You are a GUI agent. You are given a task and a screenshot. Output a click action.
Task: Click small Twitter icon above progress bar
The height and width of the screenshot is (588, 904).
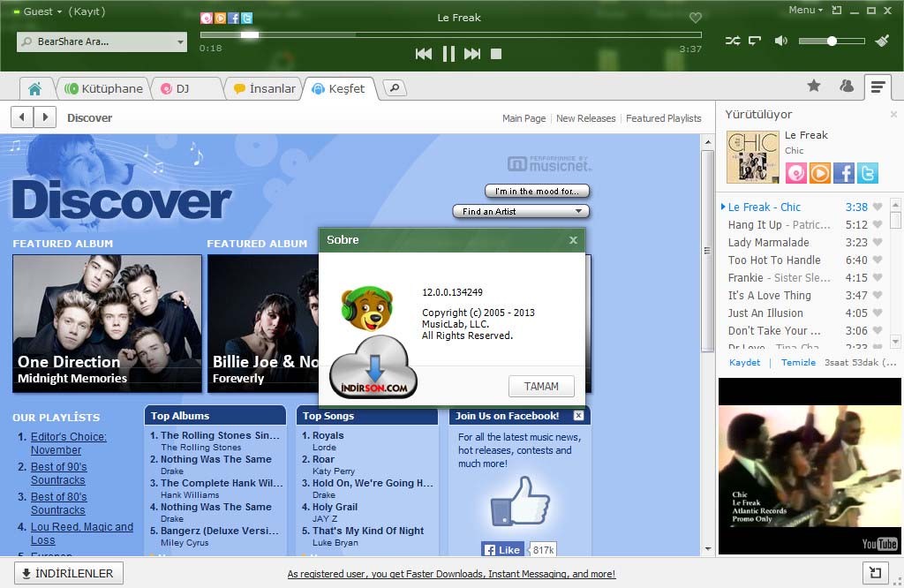click(247, 18)
